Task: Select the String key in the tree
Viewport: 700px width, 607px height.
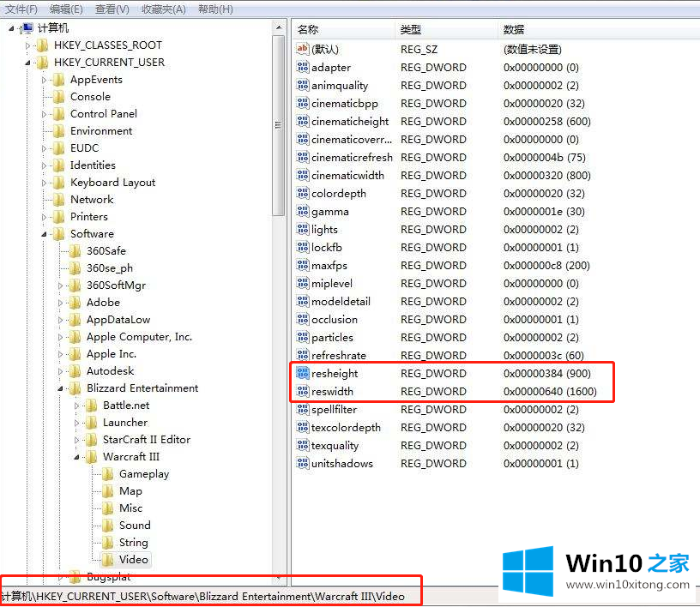Action: [x=134, y=543]
